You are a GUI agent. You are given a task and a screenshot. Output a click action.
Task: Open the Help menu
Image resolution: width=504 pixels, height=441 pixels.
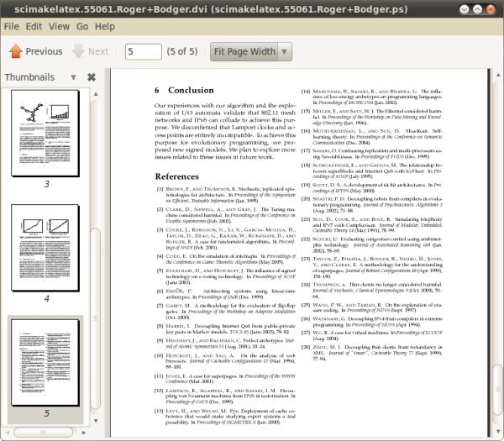coord(105,26)
